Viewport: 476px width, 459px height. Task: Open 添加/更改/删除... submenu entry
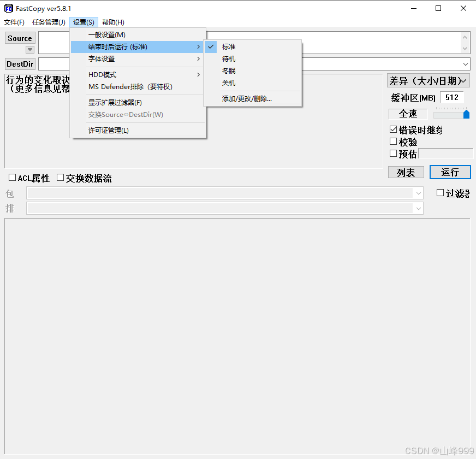point(253,98)
